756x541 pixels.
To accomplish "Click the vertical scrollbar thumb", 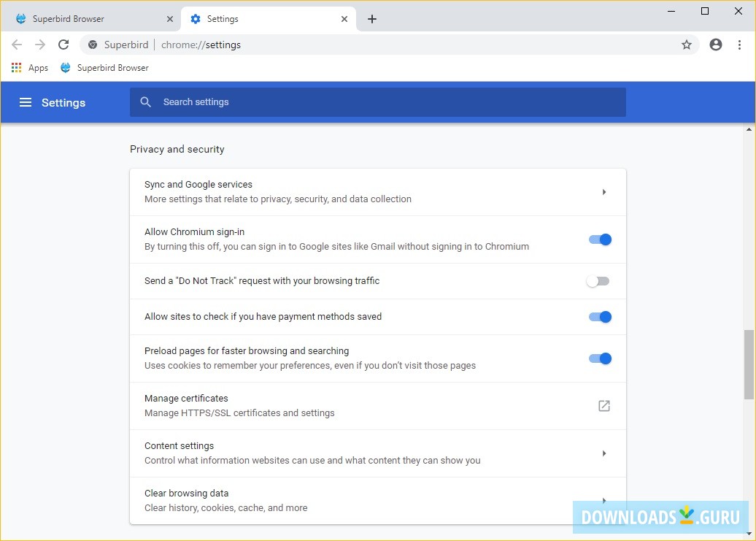I will [x=749, y=364].
